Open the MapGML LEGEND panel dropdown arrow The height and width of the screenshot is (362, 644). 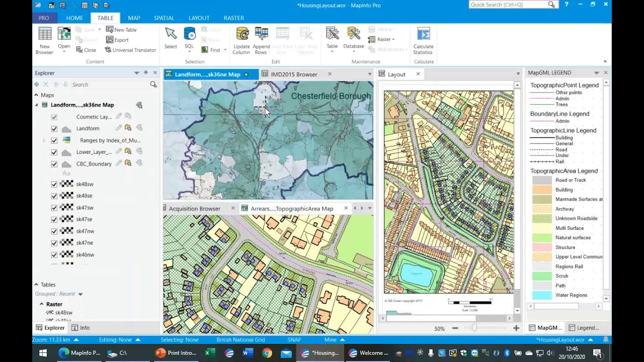[x=597, y=73]
